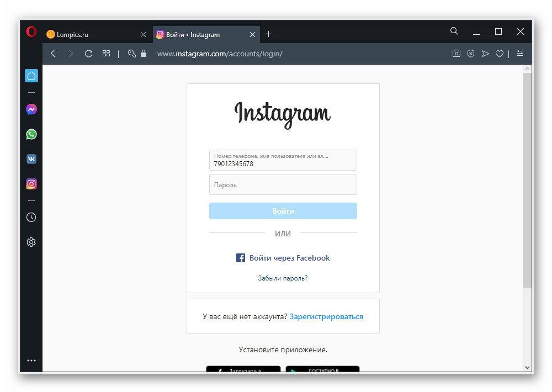Image resolution: width=552 pixels, height=392 pixels.
Task: Click the Opera logo main menu
Action: [31, 31]
